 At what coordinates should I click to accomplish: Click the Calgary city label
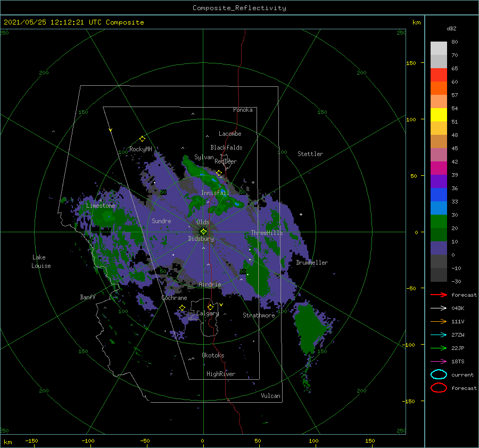pyautogui.click(x=208, y=313)
